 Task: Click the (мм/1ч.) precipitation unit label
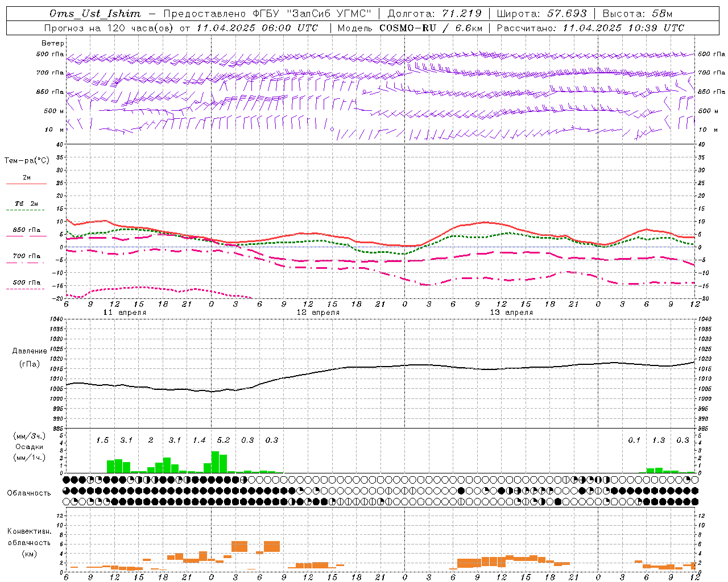30,458
